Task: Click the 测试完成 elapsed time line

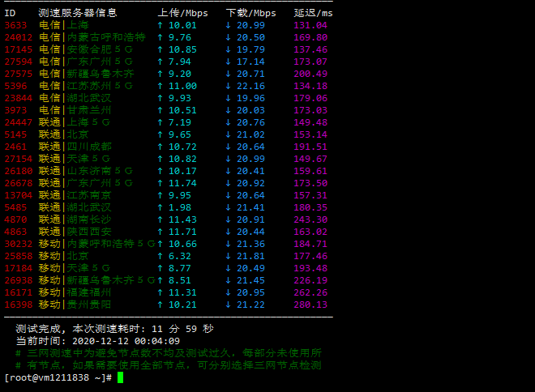Action: (114, 329)
